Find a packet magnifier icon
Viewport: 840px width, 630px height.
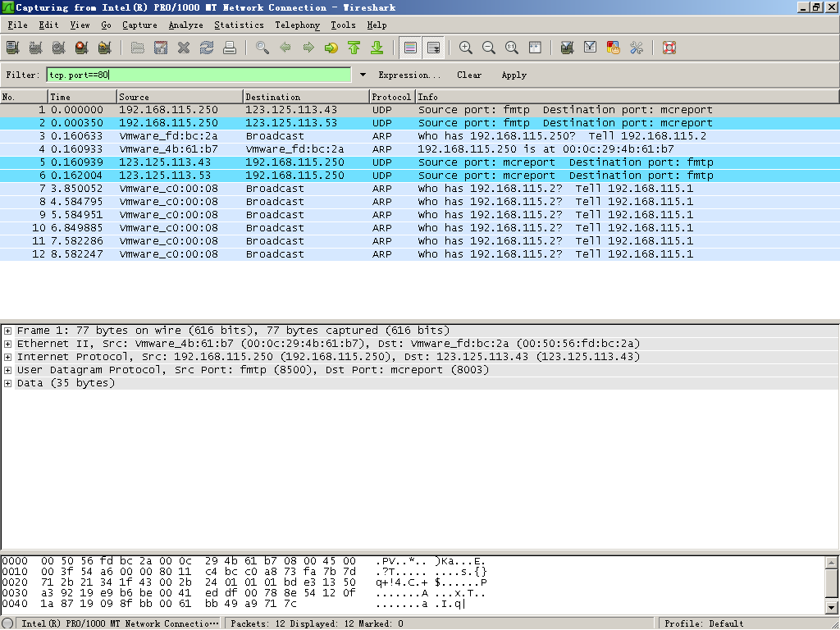pos(262,48)
